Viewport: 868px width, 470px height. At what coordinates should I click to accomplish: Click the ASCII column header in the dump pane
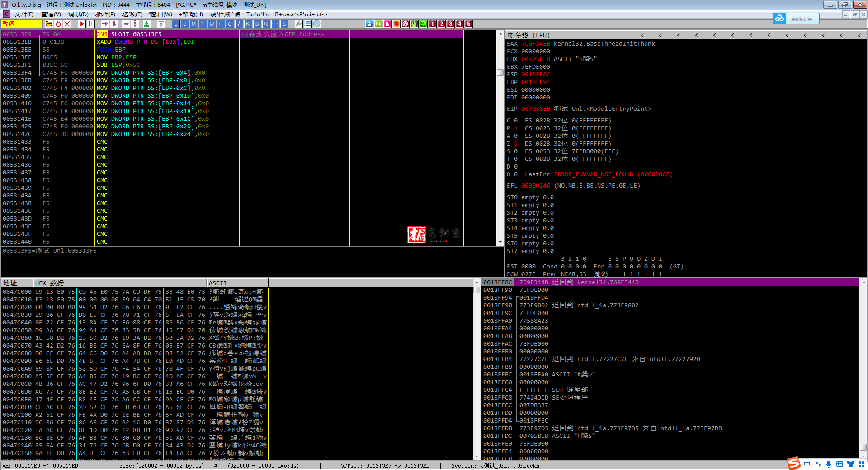[238, 283]
